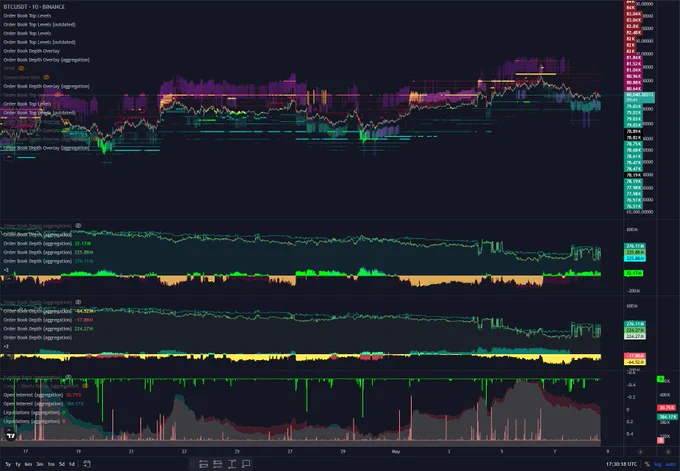The image size is (680, 471).
Task: Toggle log scale
Action: click(x=658, y=464)
